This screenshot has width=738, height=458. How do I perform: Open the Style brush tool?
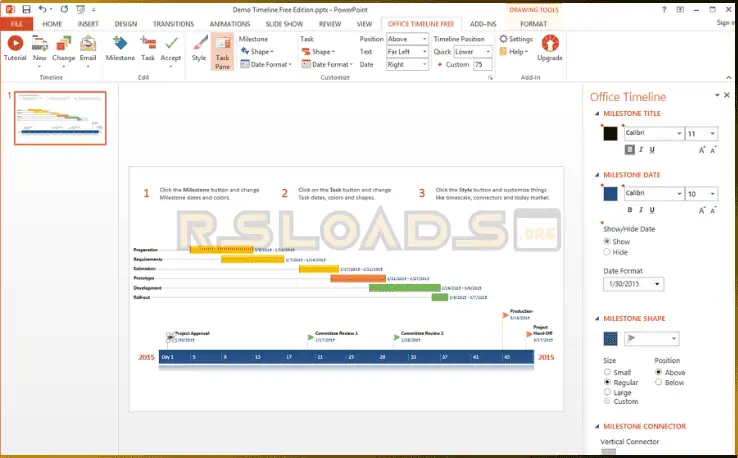199,45
